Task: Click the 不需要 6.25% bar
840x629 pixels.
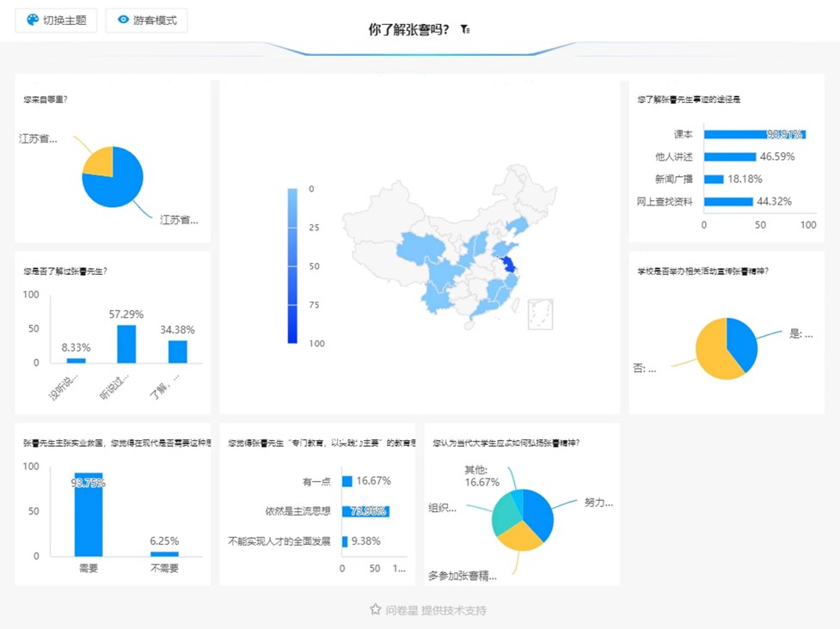Action: pos(164,554)
